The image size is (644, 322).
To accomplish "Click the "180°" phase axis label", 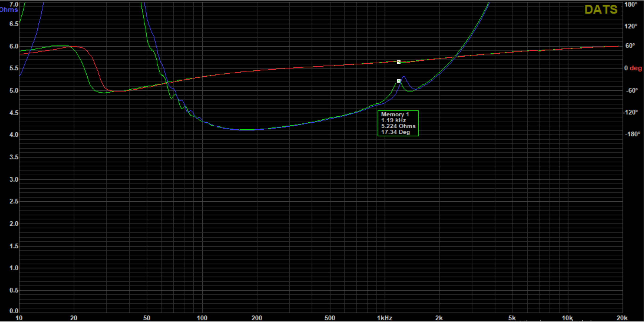I will pos(631,4).
